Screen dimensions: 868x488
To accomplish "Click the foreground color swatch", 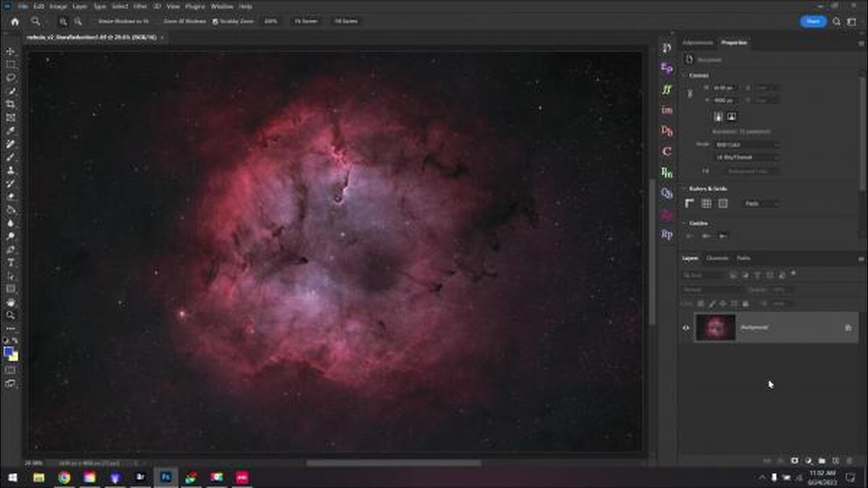I will click(x=8, y=351).
